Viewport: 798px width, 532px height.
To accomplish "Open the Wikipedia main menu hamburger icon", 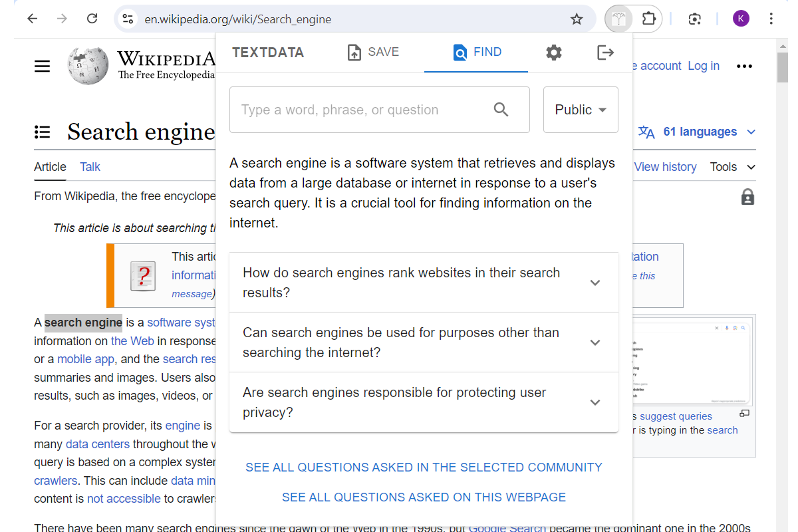I will [43, 66].
